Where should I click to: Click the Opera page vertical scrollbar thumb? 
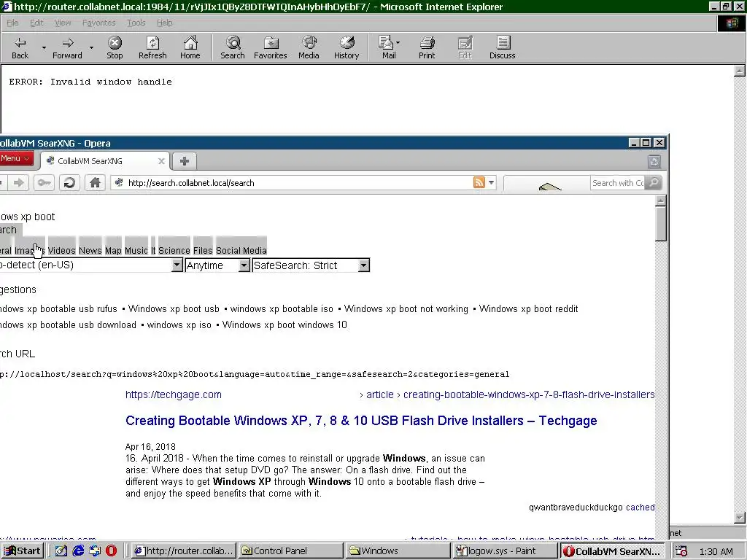(x=660, y=225)
